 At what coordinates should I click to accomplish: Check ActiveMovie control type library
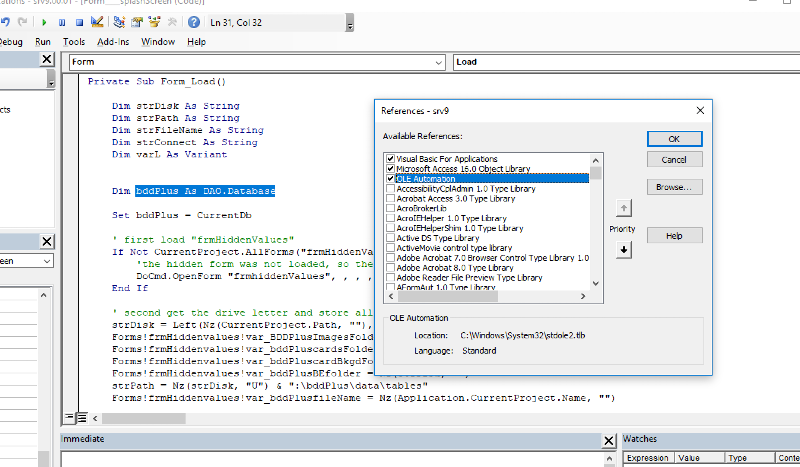tap(390, 248)
